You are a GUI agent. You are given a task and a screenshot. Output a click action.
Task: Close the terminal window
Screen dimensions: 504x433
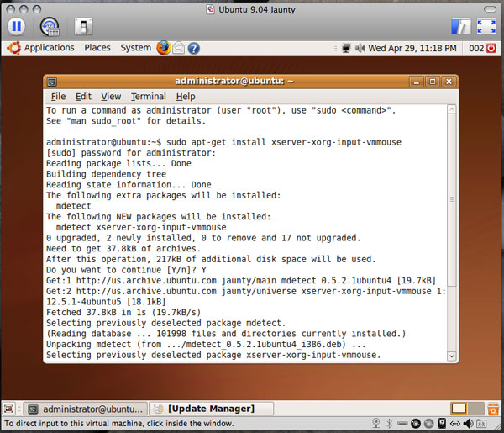449,82
